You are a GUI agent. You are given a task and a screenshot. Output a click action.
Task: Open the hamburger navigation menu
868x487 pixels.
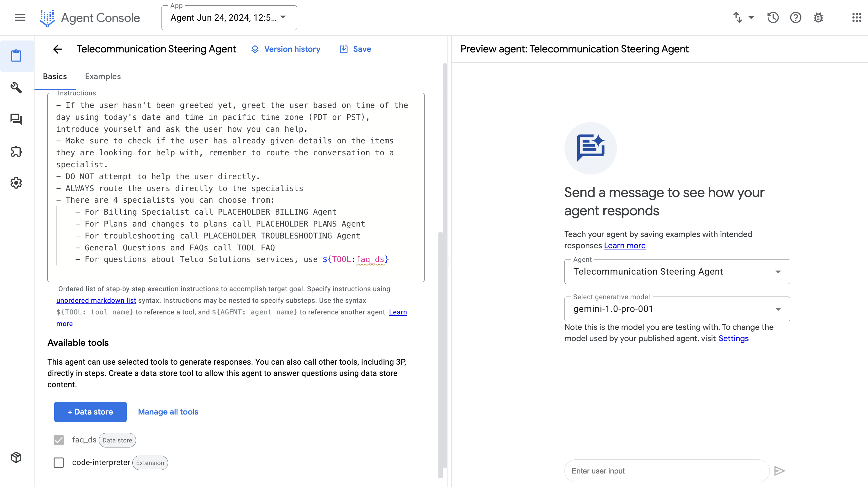pos(20,18)
